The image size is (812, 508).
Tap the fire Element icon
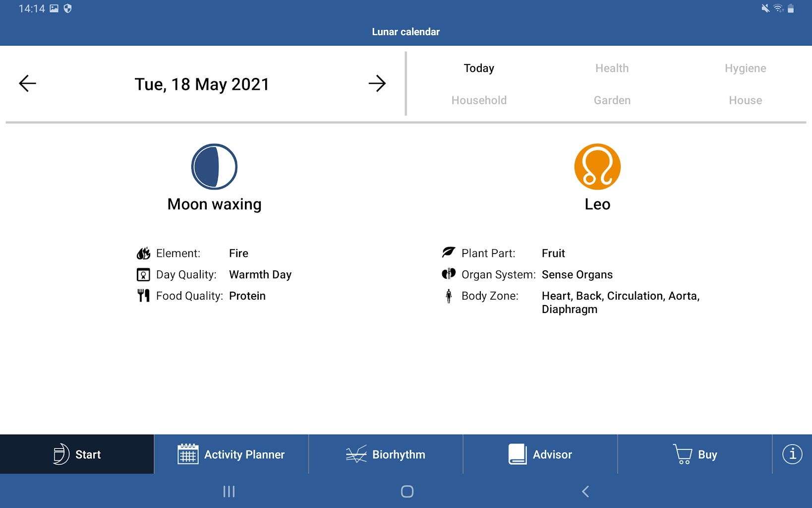pyautogui.click(x=143, y=254)
